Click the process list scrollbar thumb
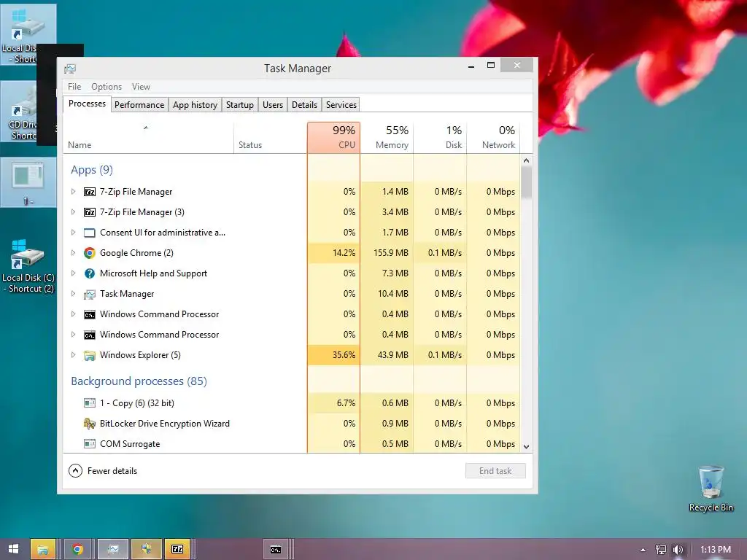This screenshot has width=747, height=560. tap(526, 182)
